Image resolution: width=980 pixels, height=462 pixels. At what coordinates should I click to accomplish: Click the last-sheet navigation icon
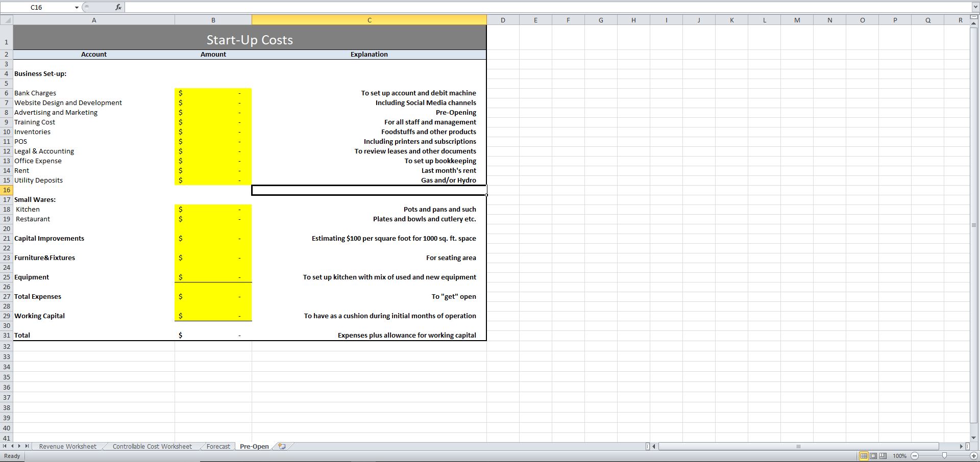[x=28, y=446]
